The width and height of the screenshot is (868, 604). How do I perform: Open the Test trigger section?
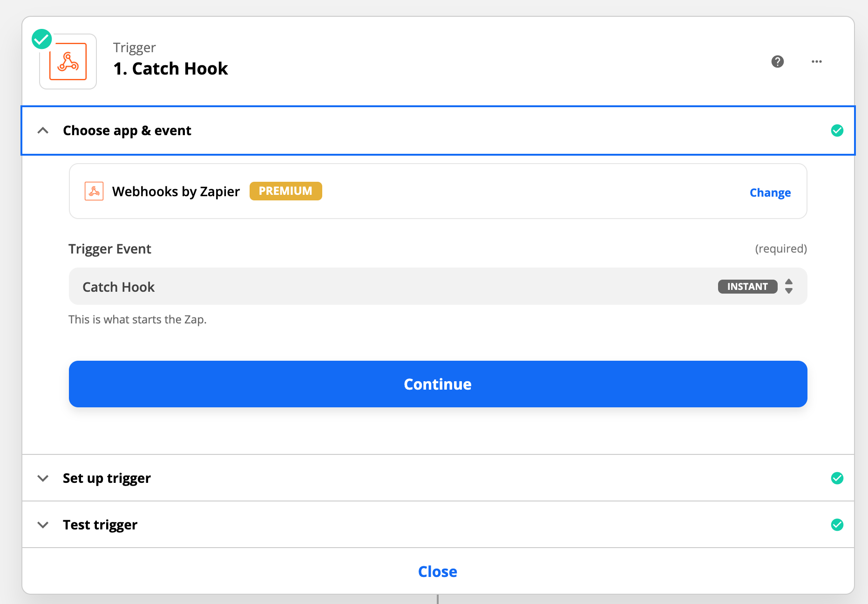point(100,525)
